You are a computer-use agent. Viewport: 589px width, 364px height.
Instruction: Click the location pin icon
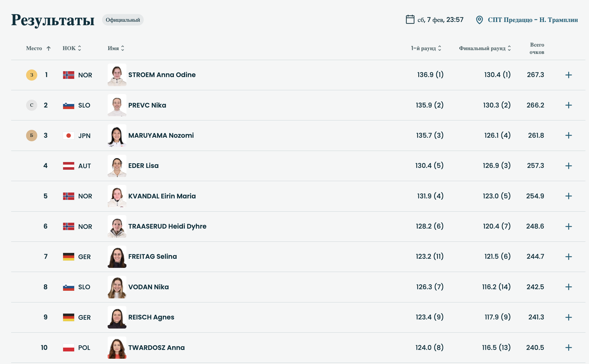(x=479, y=20)
